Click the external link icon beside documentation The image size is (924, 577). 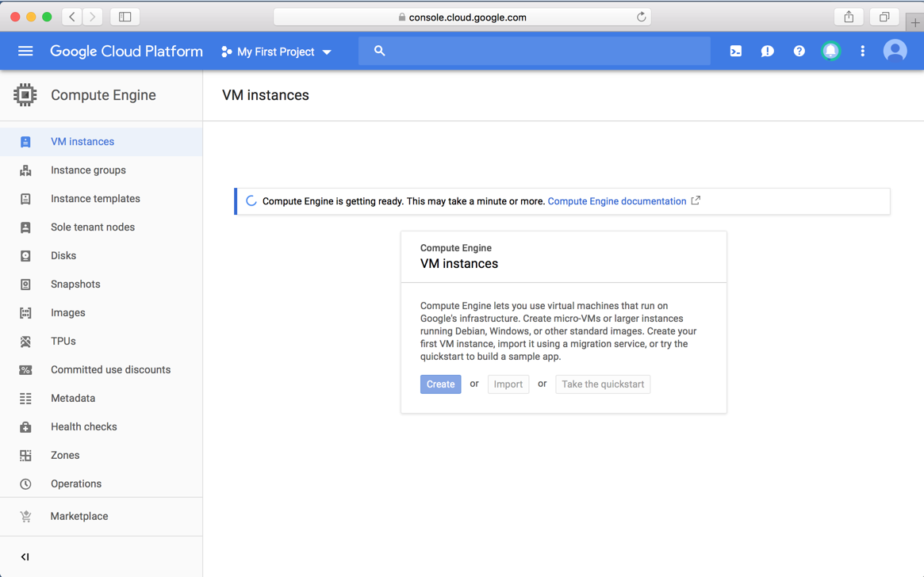pyautogui.click(x=696, y=201)
